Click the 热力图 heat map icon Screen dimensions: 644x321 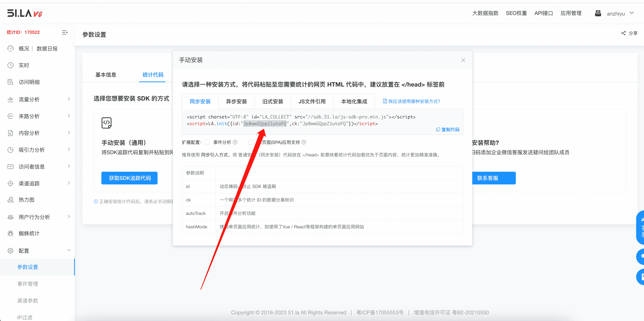[10, 200]
